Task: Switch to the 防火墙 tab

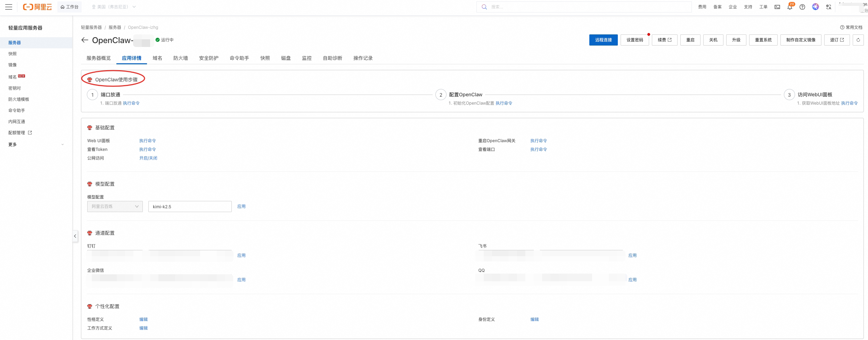Action: (x=181, y=58)
